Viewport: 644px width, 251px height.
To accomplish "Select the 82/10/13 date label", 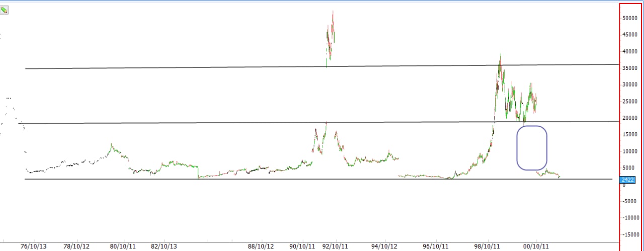I will [x=164, y=246].
